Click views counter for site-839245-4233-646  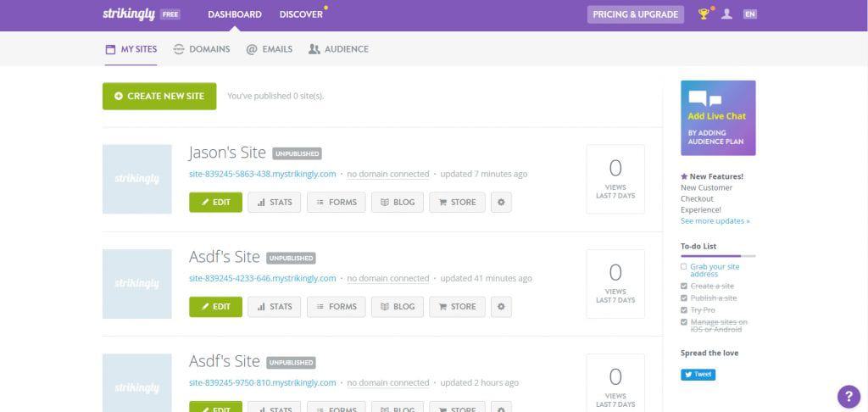coord(615,283)
